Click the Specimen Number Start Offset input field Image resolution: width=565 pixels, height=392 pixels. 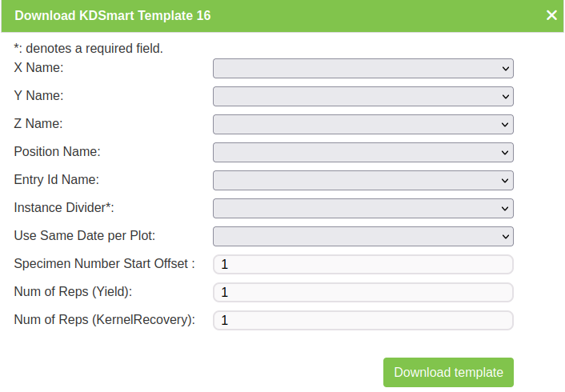pos(363,265)
